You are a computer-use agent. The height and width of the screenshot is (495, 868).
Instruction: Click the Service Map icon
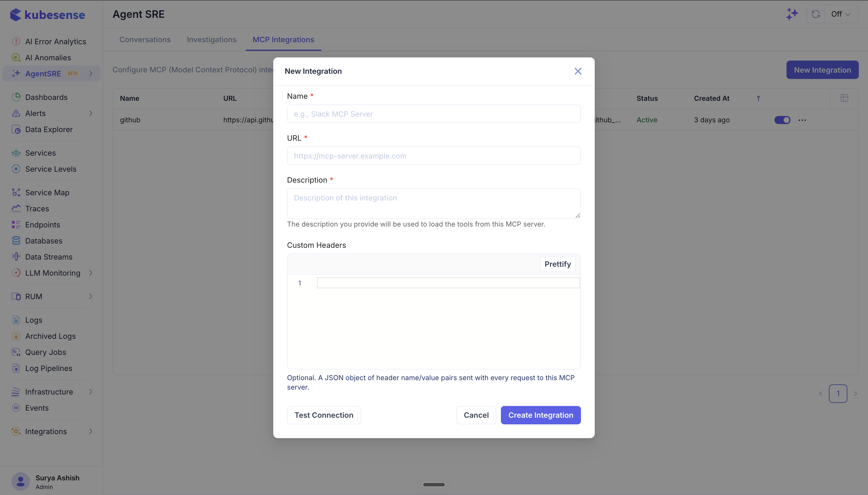[16, 192]
